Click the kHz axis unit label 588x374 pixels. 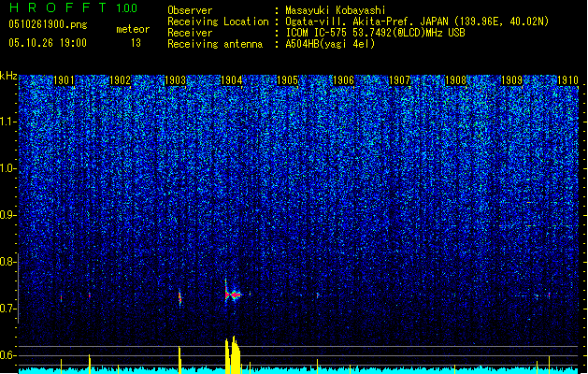click(8, 76)
